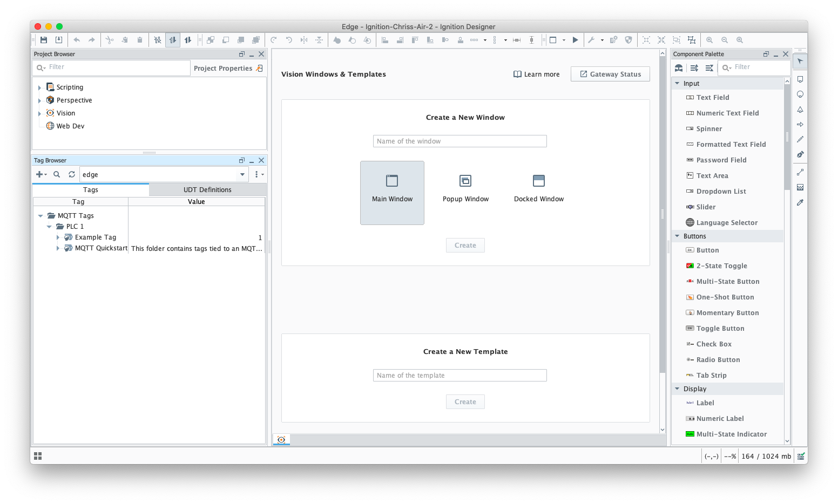Collapse the PLC 1 folder
838x504 pixels.
click(x=49, y=227)
